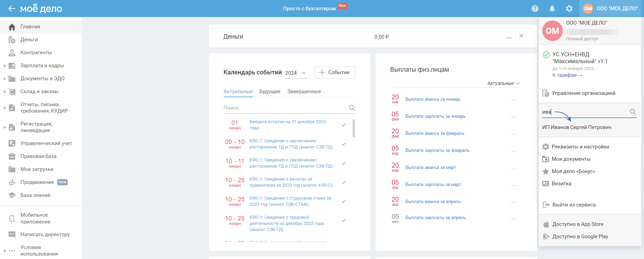This screenshot has height=259, width=644.
Task: Click the Правовая база briefcase icon
Action: coord(12,156)
